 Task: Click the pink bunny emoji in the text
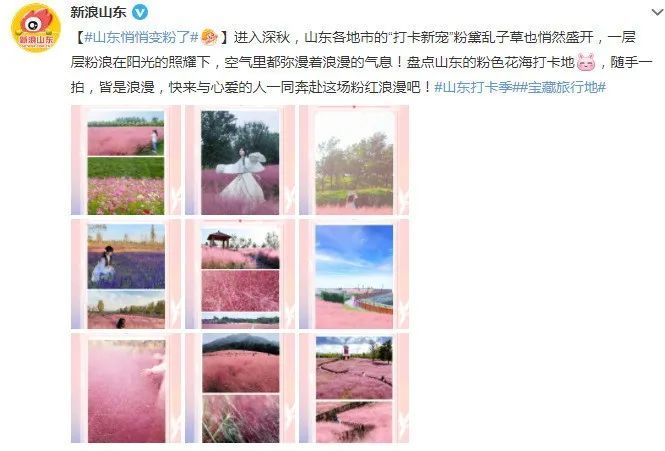tap(587, 62)
